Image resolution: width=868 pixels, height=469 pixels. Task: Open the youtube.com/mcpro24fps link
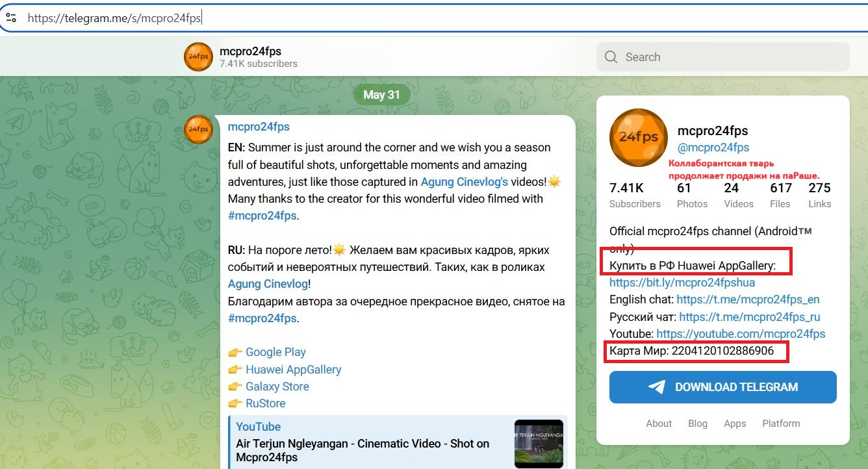pos(741,334)
